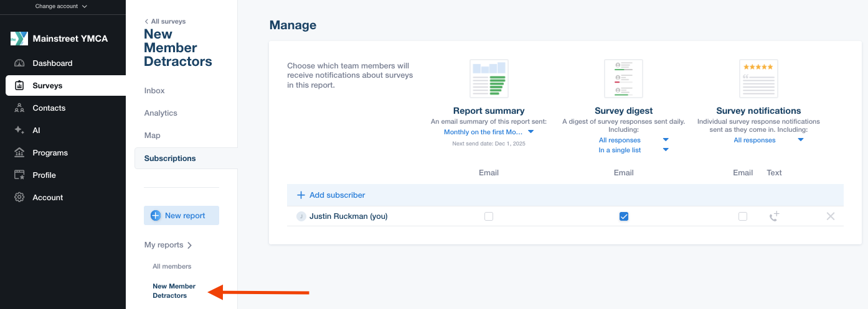Go back to All surveys
868x309 pixels.
(165, 21)
